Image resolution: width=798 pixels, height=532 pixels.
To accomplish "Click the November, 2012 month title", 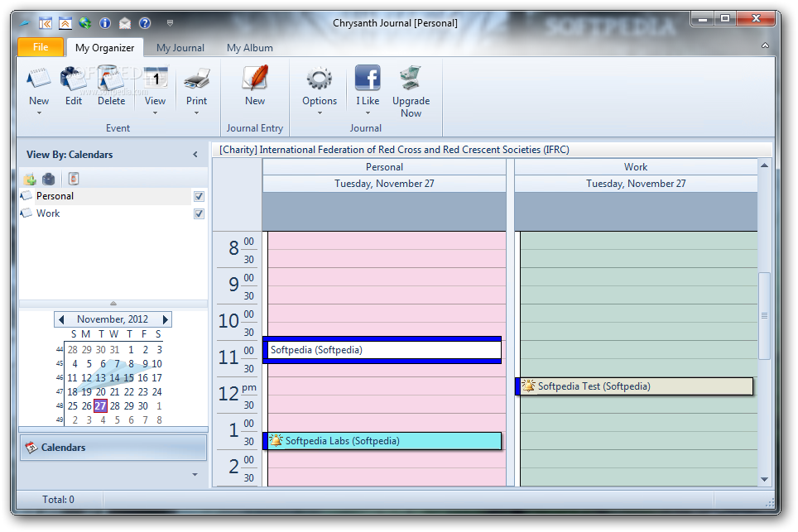I will 113,319.
